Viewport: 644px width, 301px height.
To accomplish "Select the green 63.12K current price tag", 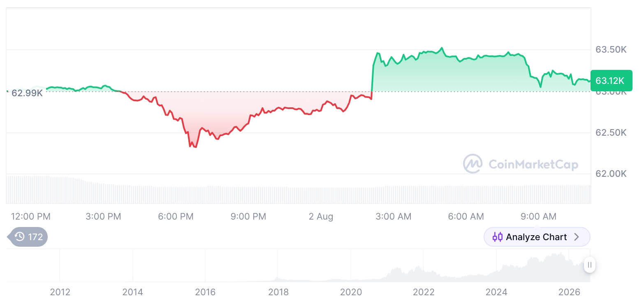I will point(611,81).
